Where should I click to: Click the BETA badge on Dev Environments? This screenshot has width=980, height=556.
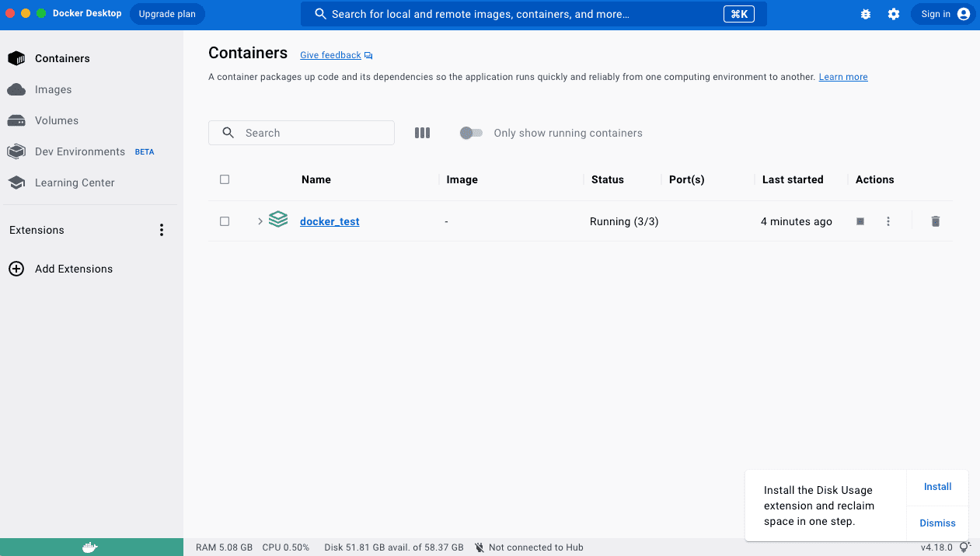click(145, 152)
